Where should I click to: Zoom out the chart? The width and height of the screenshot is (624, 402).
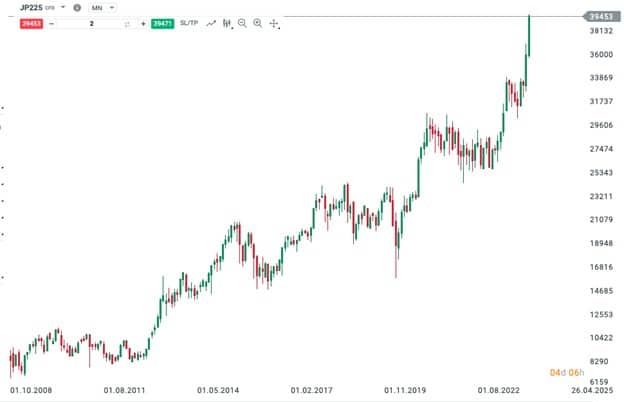click(x=242, y=23)
